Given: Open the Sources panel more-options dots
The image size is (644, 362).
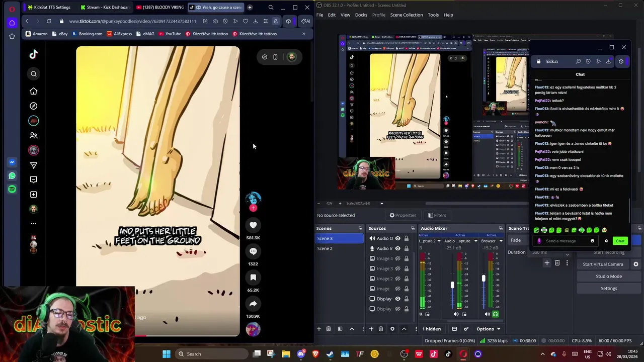Looking at the screenshot, I should (416, 329).
